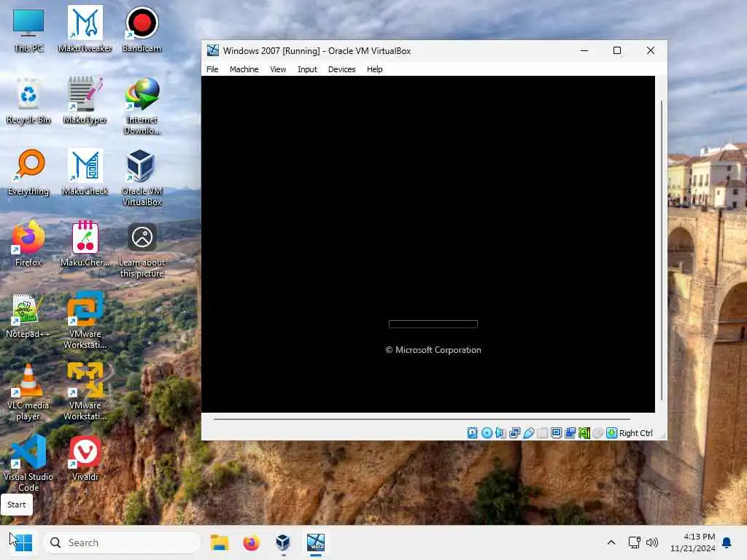747x560 pixels.
Task: Click the greyed shared folders icon in status bar
Action: [x=542, y=433]
